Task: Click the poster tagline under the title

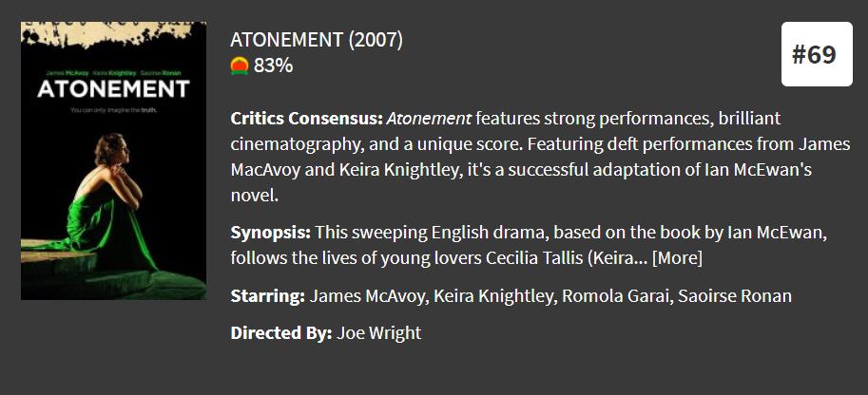Action: point(112,111)
